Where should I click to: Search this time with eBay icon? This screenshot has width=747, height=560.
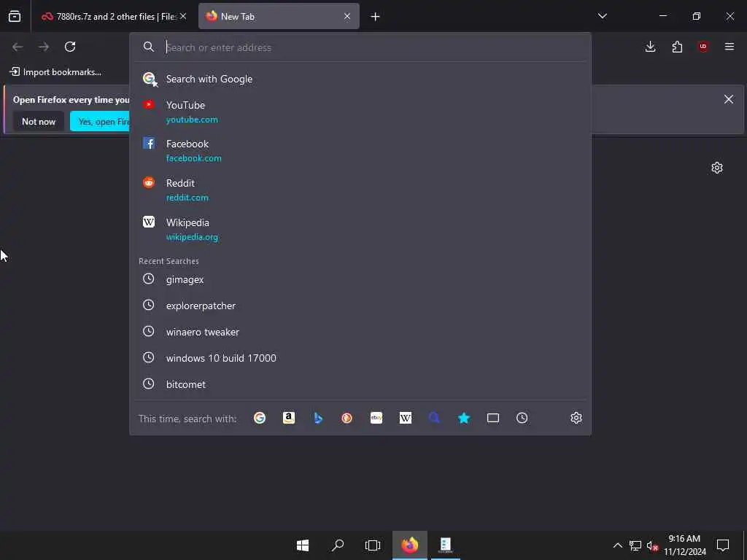coord(376,418)
